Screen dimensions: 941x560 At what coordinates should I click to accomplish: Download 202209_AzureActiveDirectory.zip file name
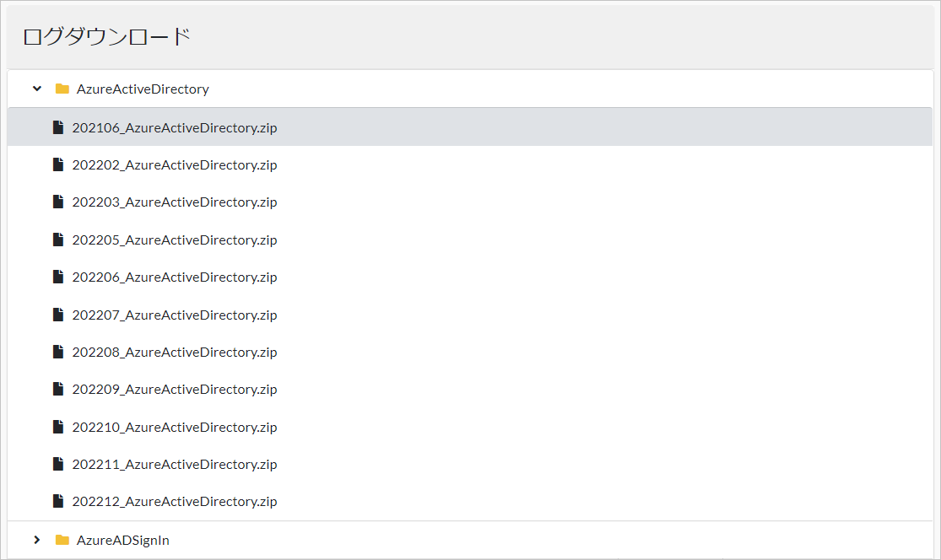175,389
